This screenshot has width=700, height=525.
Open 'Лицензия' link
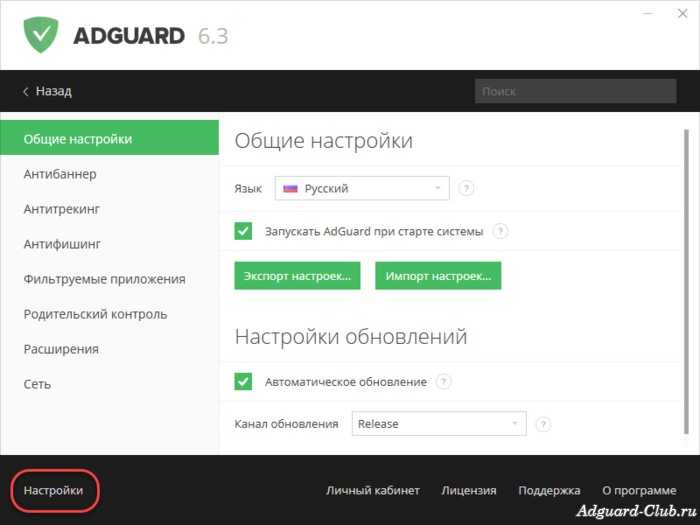tap(469, 490)
